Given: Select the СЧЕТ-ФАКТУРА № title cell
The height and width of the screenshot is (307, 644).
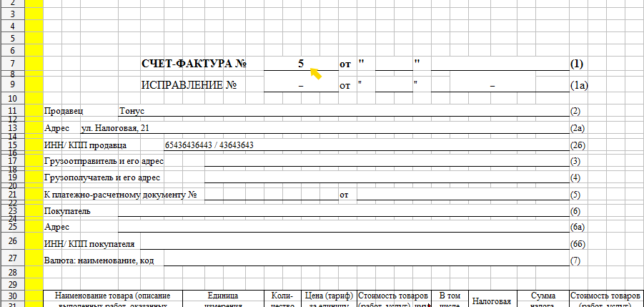Looking at the screenshot, I should (194, 64).
